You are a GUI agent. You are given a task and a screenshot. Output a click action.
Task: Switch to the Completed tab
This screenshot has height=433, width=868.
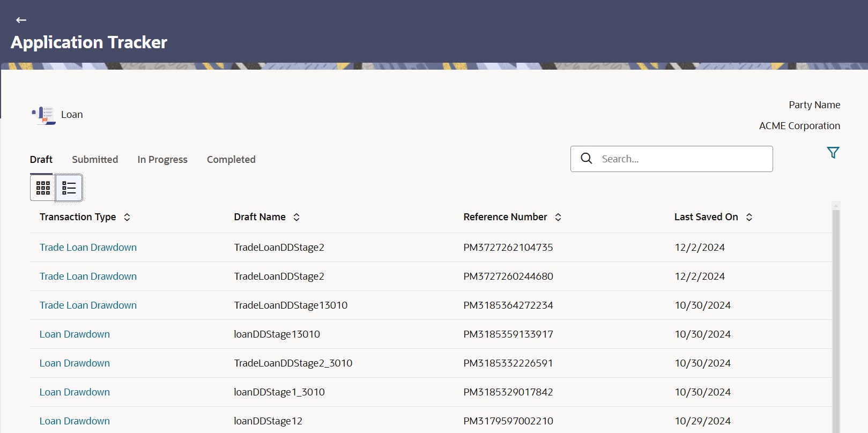coord(231,160)
